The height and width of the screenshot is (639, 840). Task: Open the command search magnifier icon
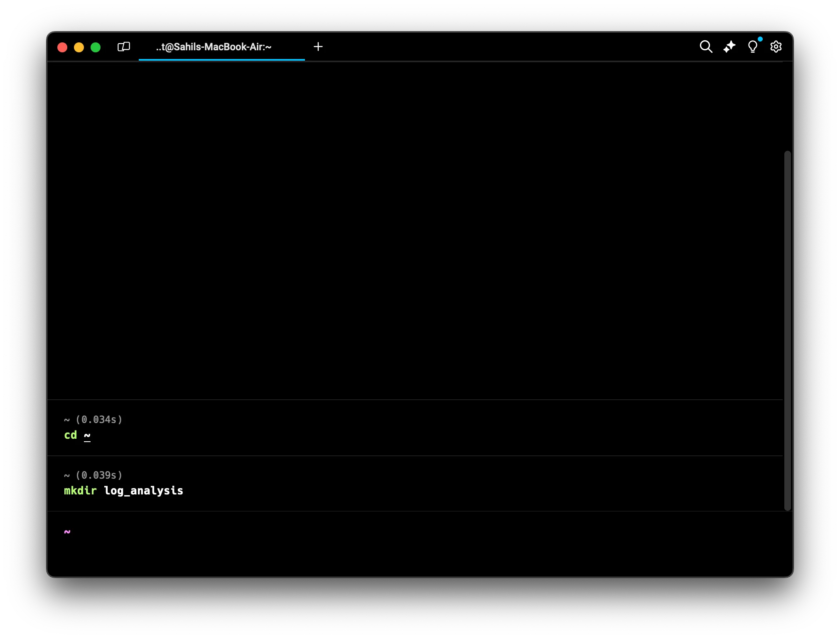[x=706, y=47]
